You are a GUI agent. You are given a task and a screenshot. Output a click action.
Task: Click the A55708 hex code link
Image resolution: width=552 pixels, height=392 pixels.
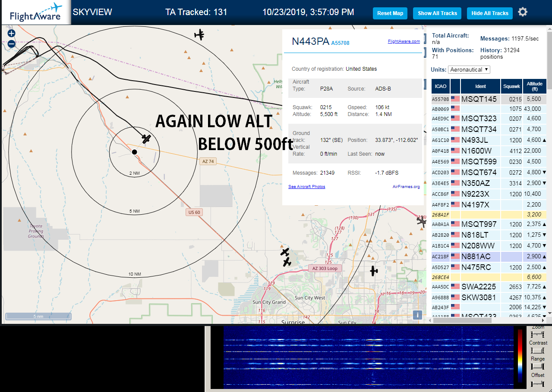point(340,43)
